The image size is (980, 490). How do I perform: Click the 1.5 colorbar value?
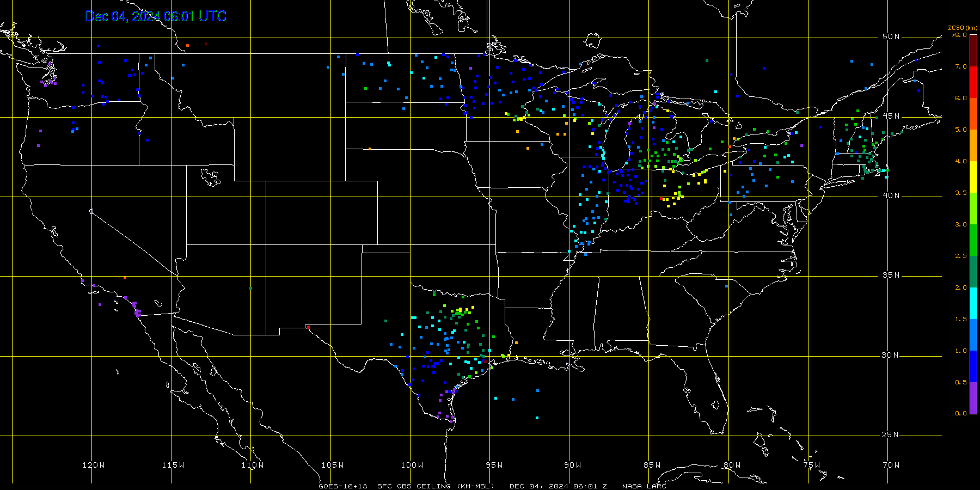[x=960, y=319]
